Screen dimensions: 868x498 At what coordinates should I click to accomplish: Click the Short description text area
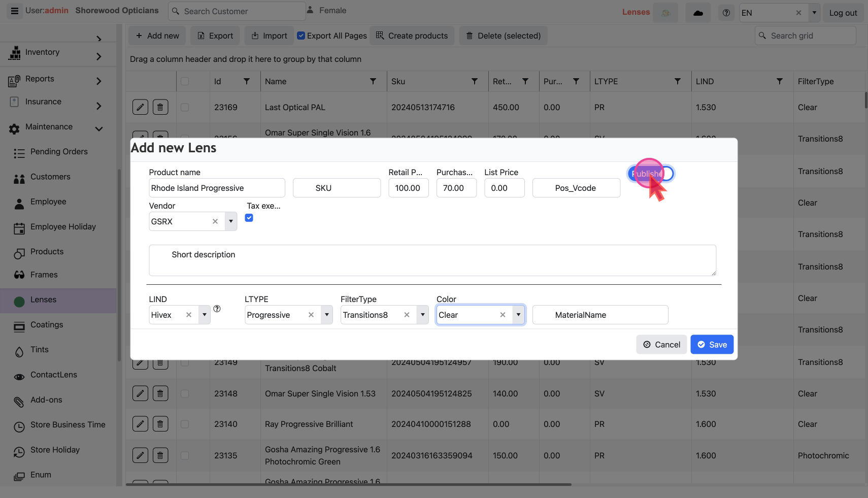[432, 260]
